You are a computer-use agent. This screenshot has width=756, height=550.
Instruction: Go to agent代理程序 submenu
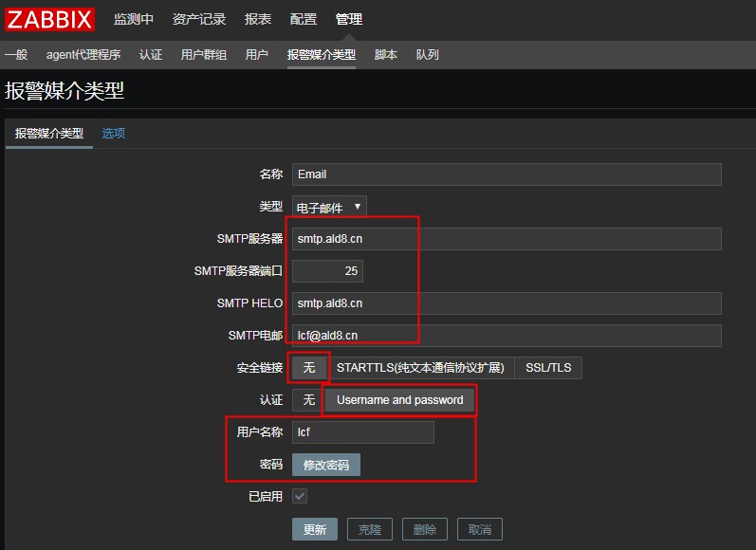click(x=83, y=54)
